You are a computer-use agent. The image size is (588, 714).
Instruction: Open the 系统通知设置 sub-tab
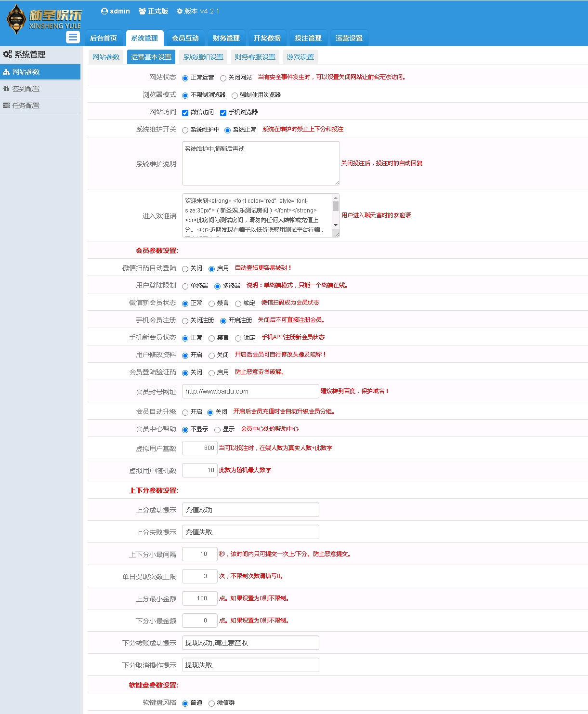[x=203, y=57]
